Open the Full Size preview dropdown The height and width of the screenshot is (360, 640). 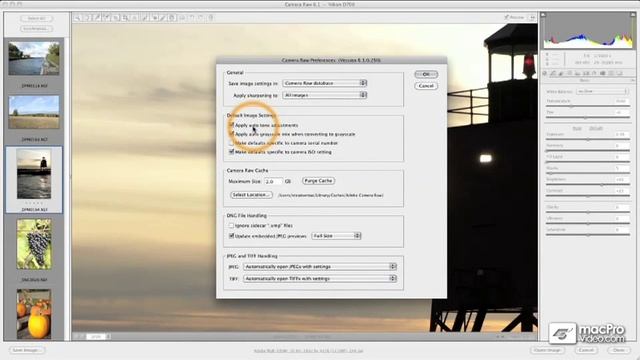click(x=336, y=236)
